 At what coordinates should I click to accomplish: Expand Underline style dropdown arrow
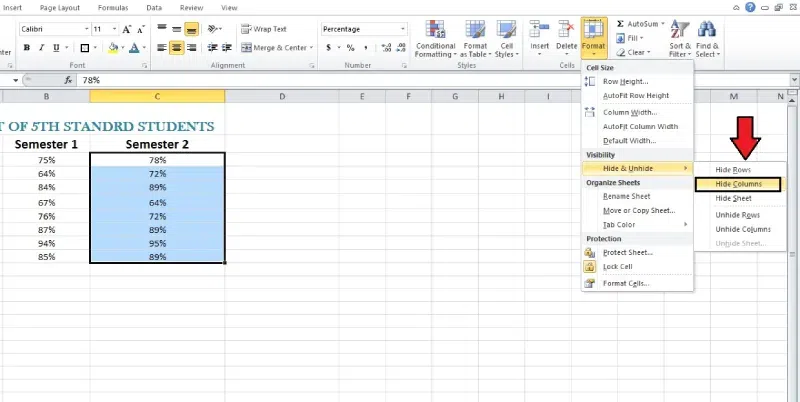[x=65, y=48]
